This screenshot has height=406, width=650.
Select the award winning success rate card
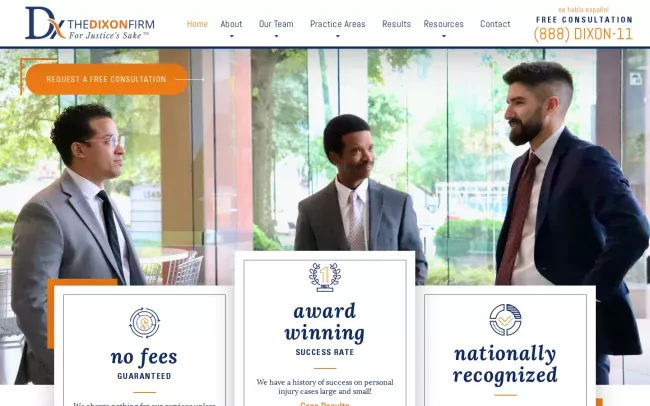click(325, 328)
